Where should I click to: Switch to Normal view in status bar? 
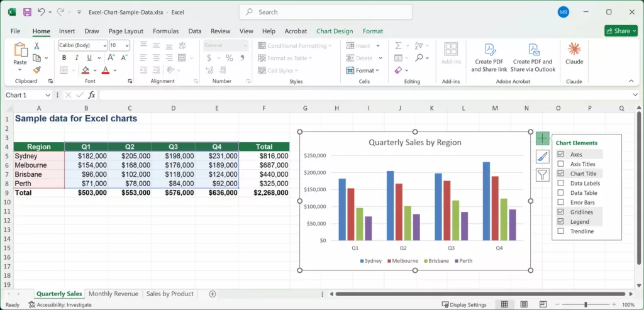tap(504, 305)
